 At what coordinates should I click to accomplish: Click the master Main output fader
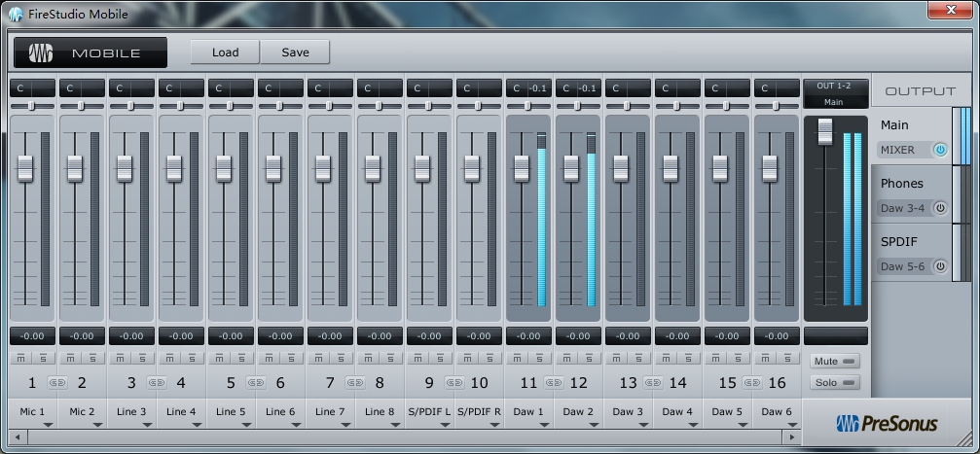[825, 131]
